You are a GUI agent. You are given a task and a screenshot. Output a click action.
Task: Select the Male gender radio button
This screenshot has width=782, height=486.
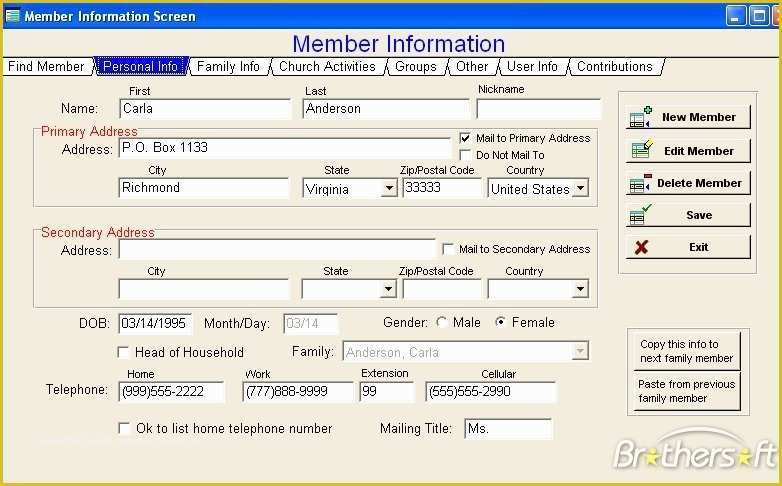tap(441, 322)
